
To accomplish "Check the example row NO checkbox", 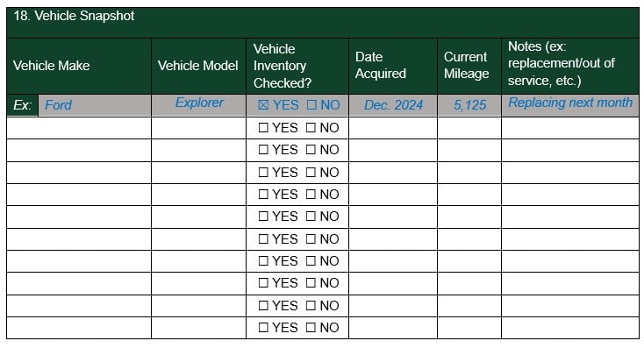I will tap(311, 105).
